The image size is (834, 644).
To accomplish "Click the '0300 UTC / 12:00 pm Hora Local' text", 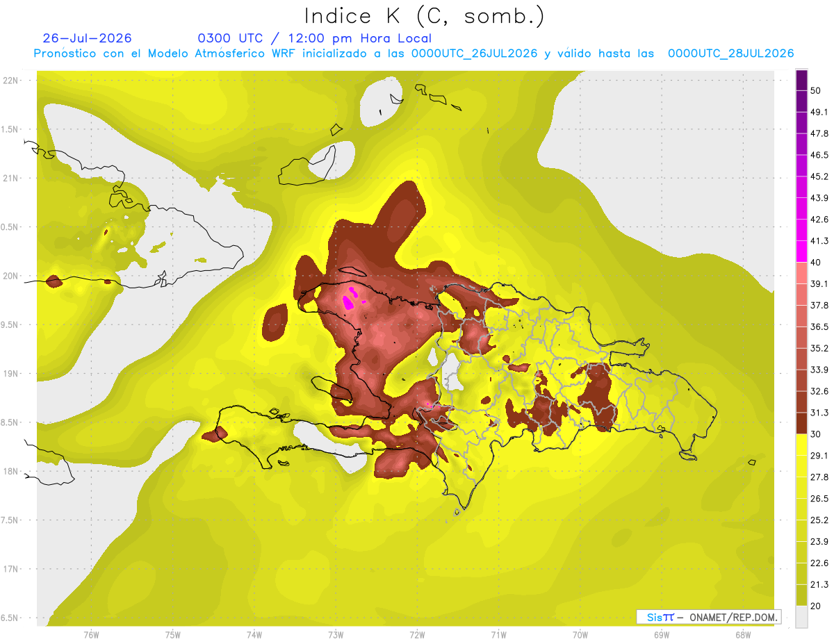I will (x=315, y=38).
